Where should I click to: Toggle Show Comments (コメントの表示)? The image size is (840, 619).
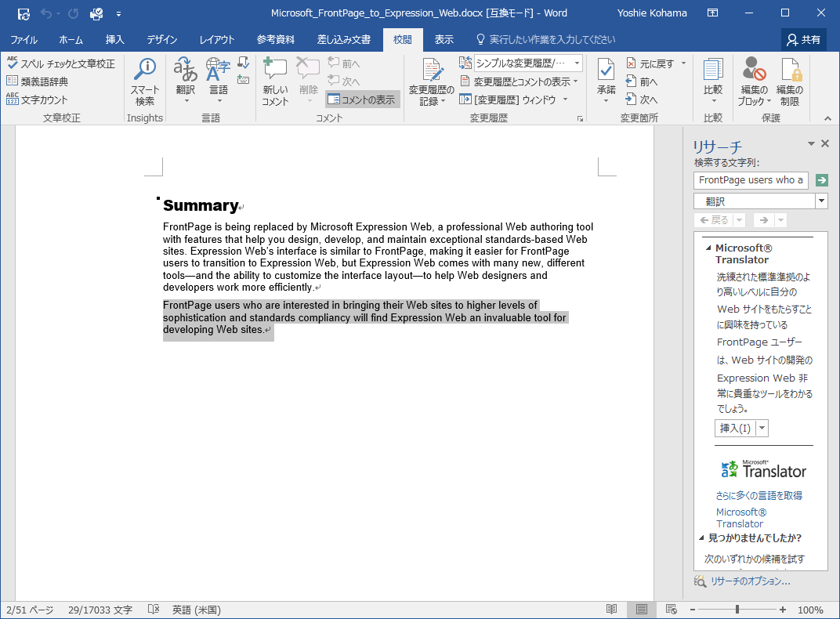pos(362,100)
